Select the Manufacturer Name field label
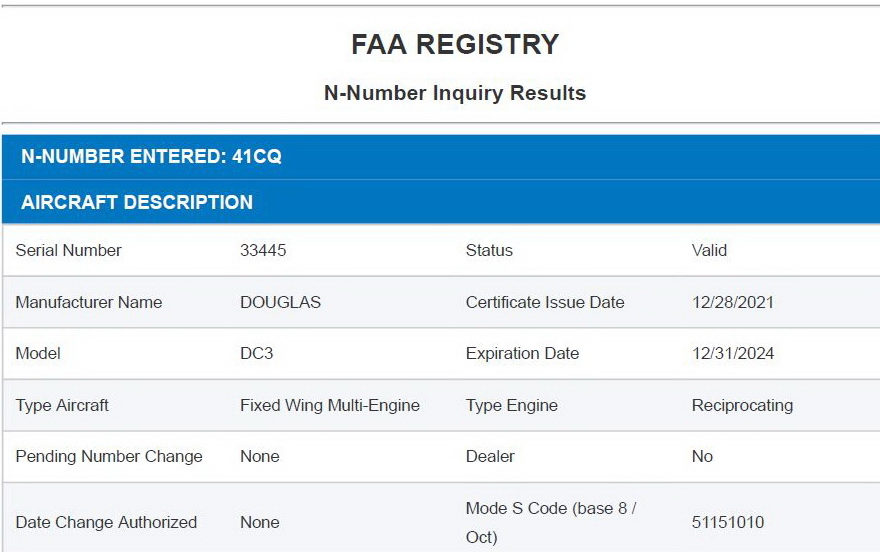Viewport: 880px width, 552px height. coord(89,302)
